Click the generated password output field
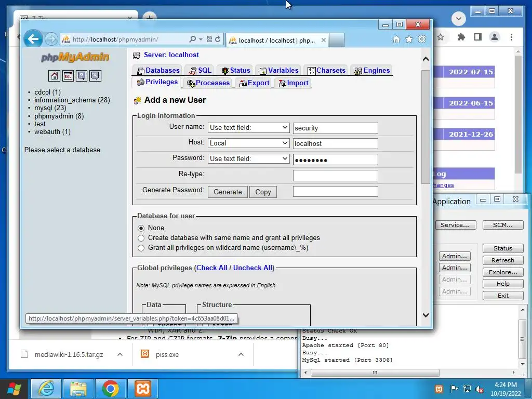This screenshot has width=532, height=399. coord(335,191)
